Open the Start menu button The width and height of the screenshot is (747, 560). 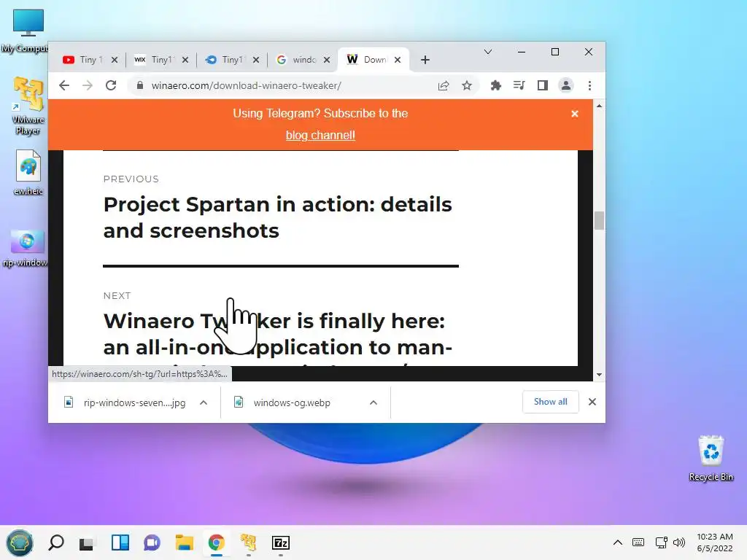click(20, 542)
